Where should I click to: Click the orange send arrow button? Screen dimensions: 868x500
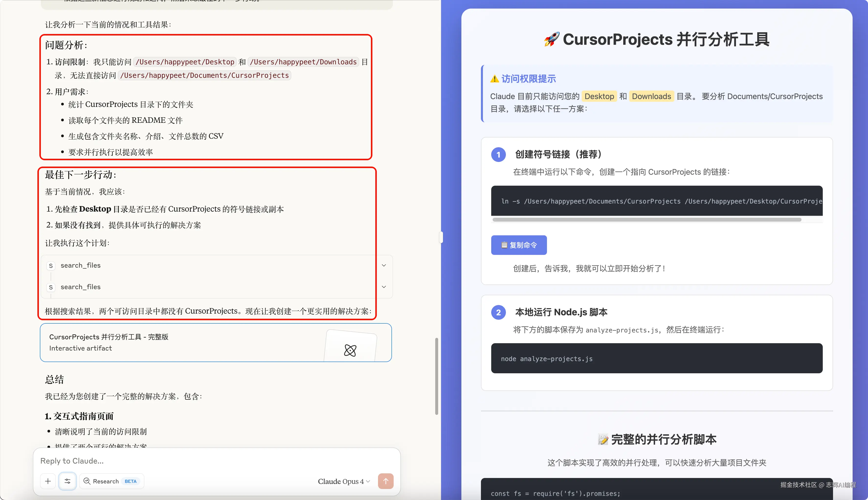[x=385, y=481]
